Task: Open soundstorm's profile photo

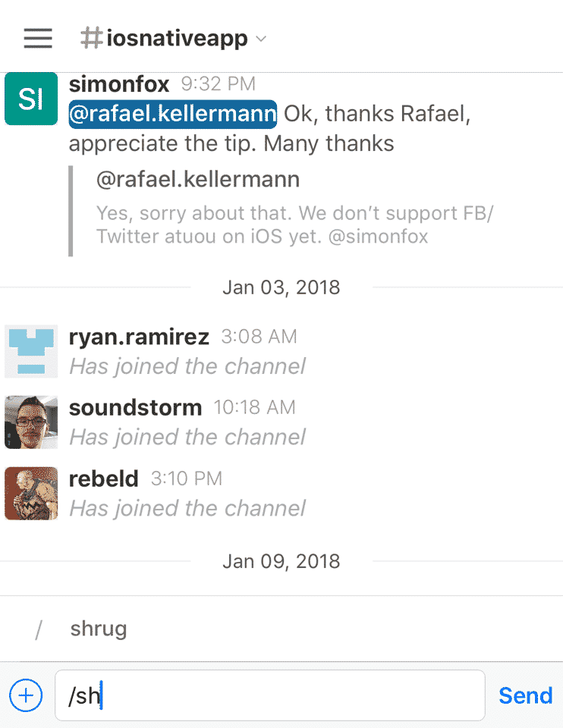Action: point(31,422)
